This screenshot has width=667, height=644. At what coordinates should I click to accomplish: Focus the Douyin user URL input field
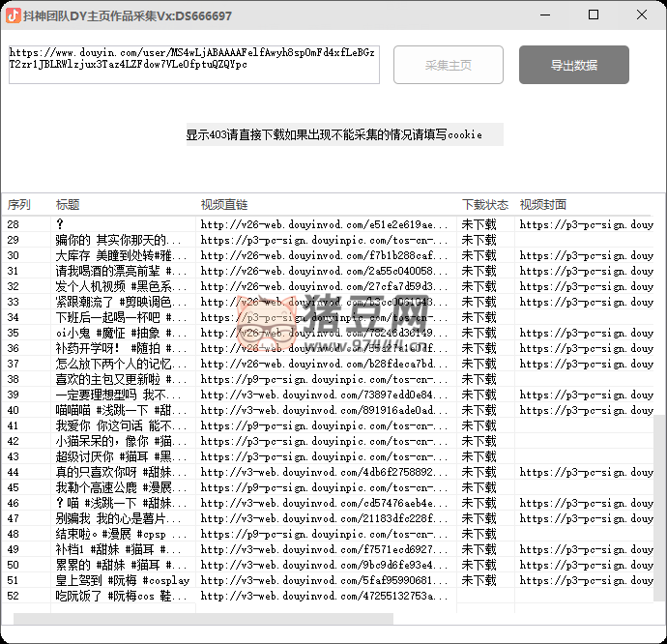click(x=194, y=65)
